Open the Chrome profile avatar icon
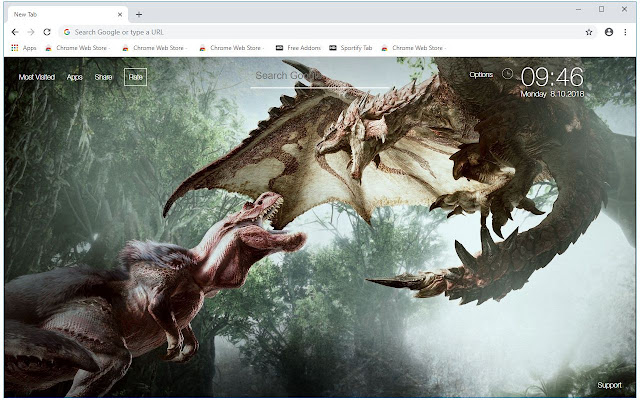The height and width of the screenshot is (400, 640). pos(609,32)
